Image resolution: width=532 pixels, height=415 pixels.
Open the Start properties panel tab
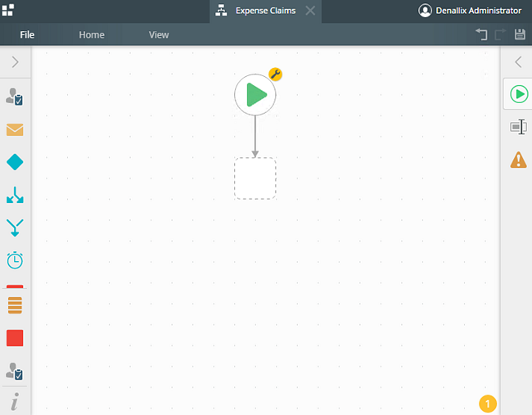click(519, 94)
